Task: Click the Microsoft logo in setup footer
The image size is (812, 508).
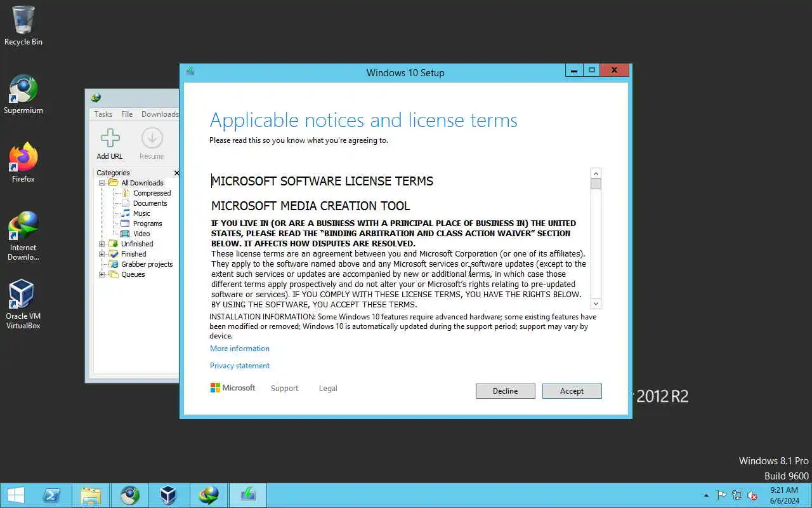Action: 233,387
